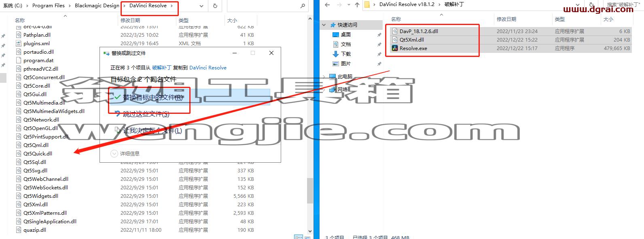Click the scroll-down arrow in left window
The height and width of the screenshot is (239, 644).
[x=310, y=232]
